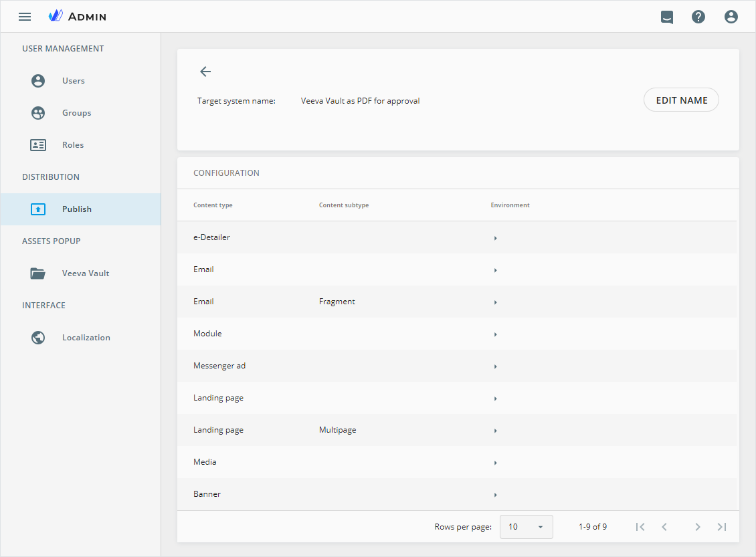The height and width of the screenshot is (557, 756).
Task: Click the chat messages icon in header
Action: [666, 17]
